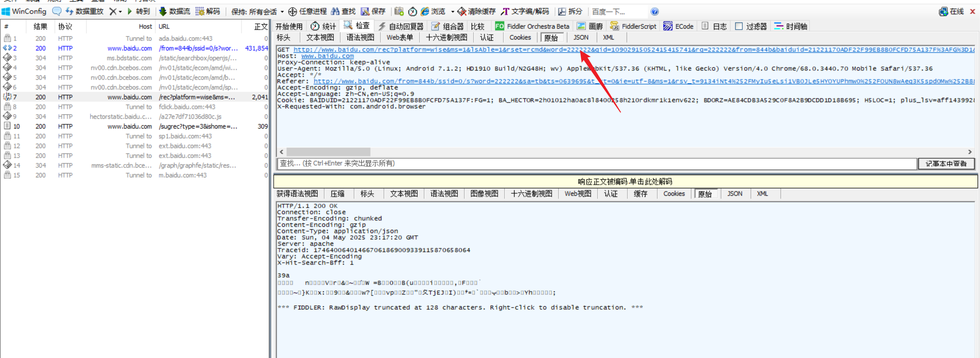Click the 拆分 tearoff button
Image resolution: width=980 pixels, height=358 pixels.
pos(570,11)
